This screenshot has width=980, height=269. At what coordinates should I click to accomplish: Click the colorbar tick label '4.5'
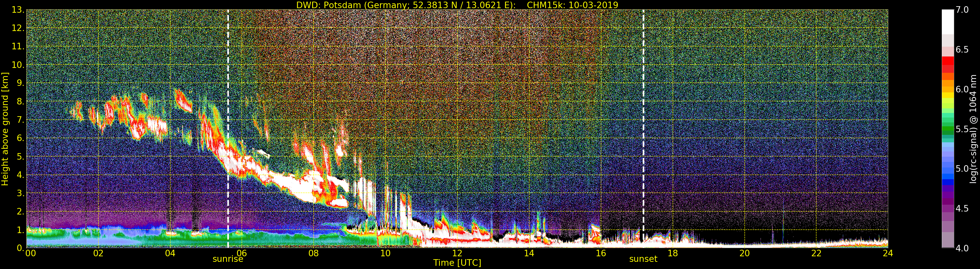click(962, 209)
